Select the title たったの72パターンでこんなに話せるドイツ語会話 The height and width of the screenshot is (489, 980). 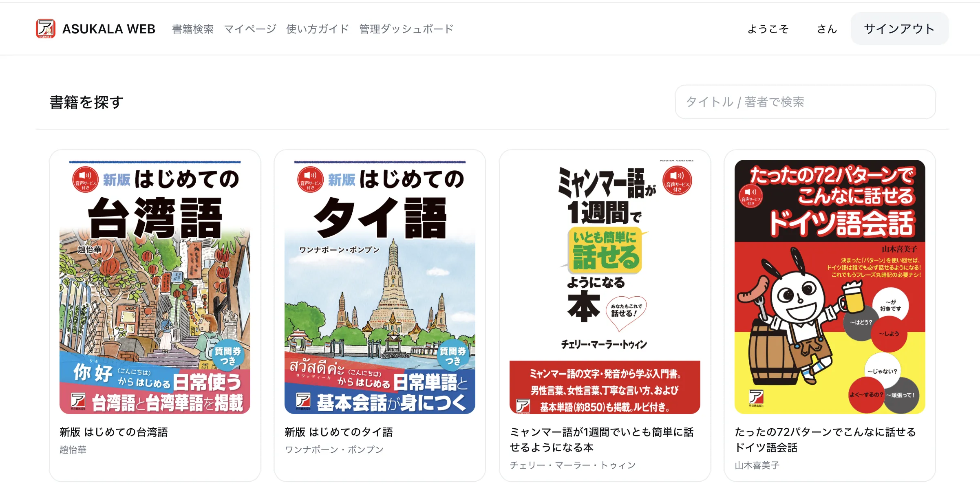coord(825,440)
